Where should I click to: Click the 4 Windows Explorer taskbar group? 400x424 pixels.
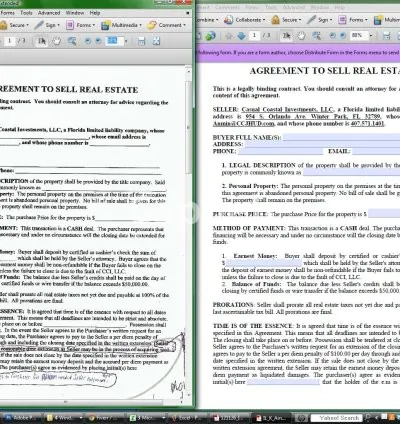click(x=64, y=418)
